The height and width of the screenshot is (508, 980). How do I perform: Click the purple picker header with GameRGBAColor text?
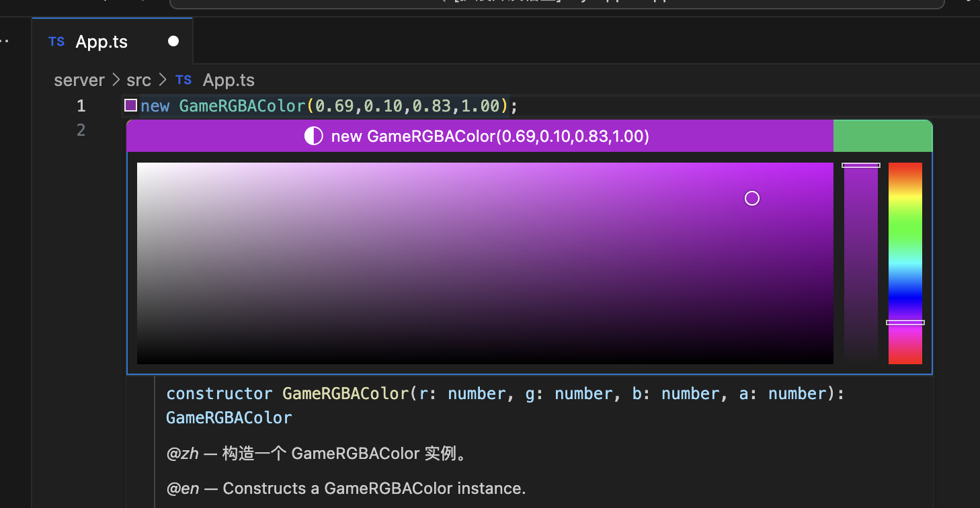click(490, 136)
